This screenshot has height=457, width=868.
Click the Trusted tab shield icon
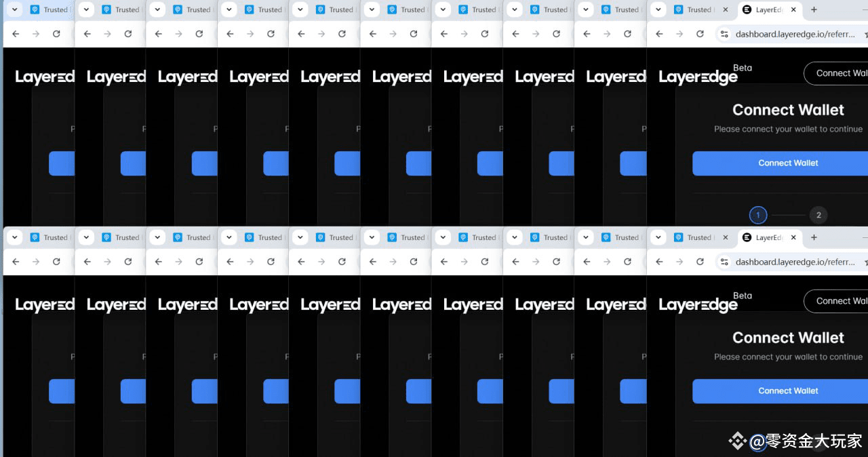click(678, 9)
